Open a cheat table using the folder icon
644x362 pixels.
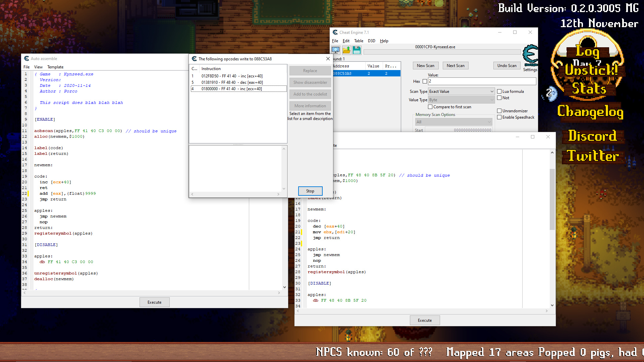tap(346, 50)
